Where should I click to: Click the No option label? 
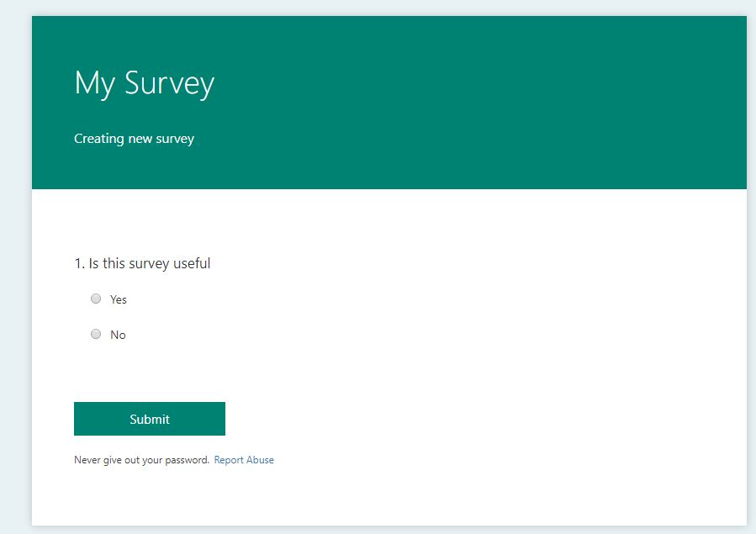[117, 335]
